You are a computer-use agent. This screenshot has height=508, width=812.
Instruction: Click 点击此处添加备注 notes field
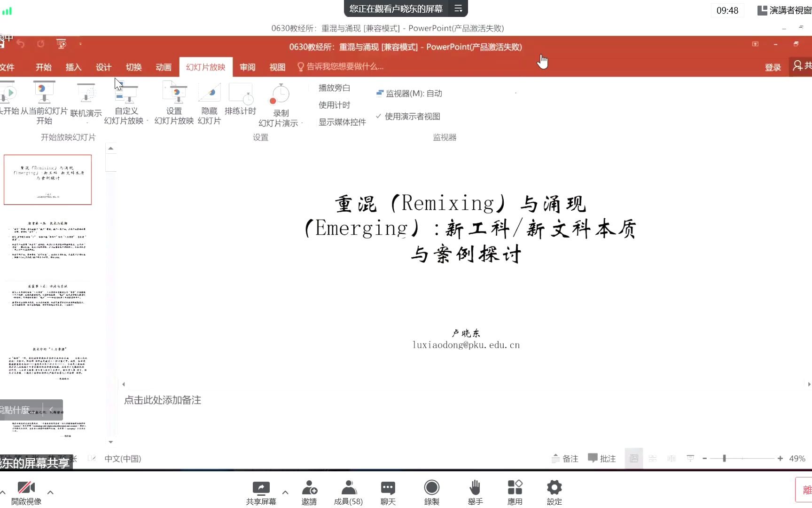tap(163, 400)
